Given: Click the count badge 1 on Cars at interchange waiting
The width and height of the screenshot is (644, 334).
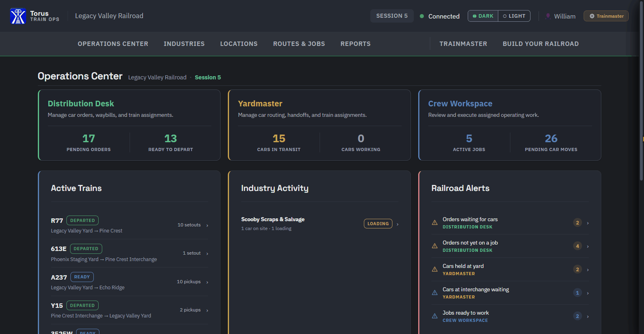Looking at the screenshot, I should pyautogui.click(x=578, y=293).
